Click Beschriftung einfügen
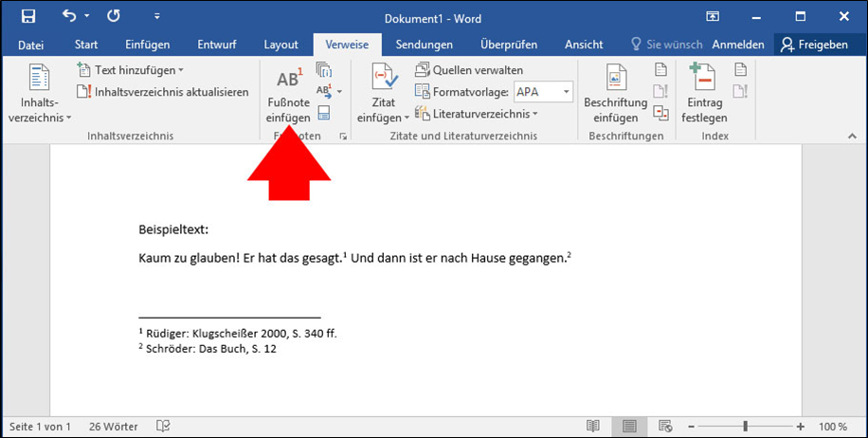This screenshot has width=868, height=438. (616, 94)
